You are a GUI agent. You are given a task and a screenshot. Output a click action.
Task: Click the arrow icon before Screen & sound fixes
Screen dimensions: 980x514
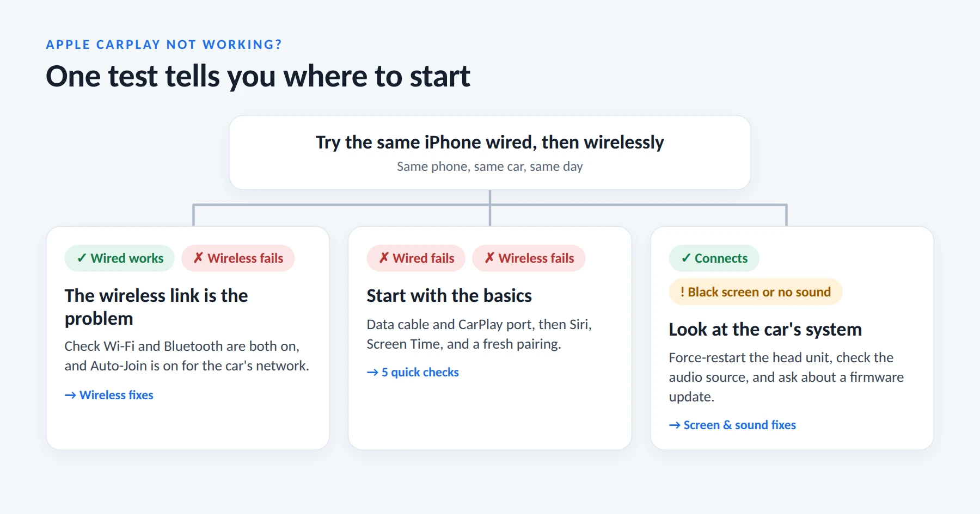[675, 425]
